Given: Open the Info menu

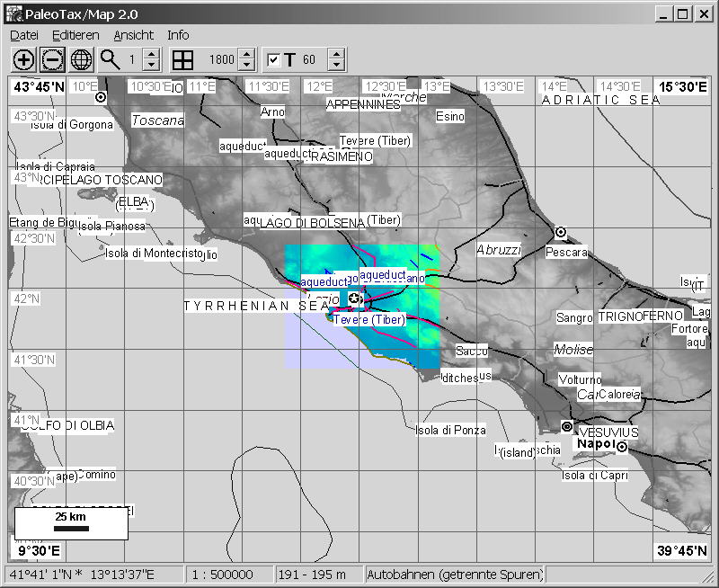Looking at the screenshot, I should click(x=178, y=35).
